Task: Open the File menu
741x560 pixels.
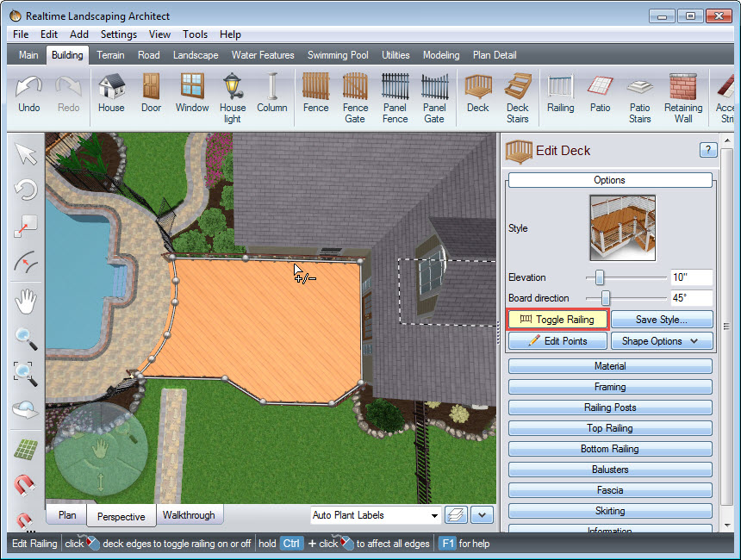Action: click(21, 34)
